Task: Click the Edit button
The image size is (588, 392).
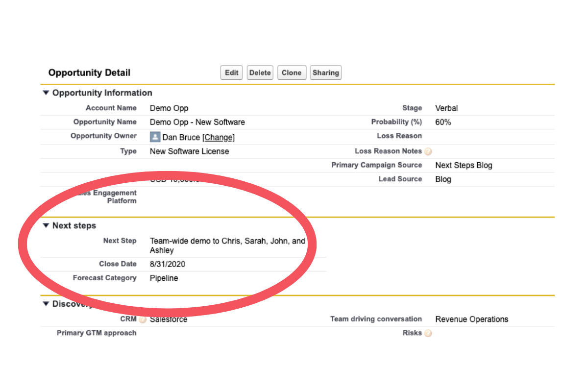Action: [231, 72]
